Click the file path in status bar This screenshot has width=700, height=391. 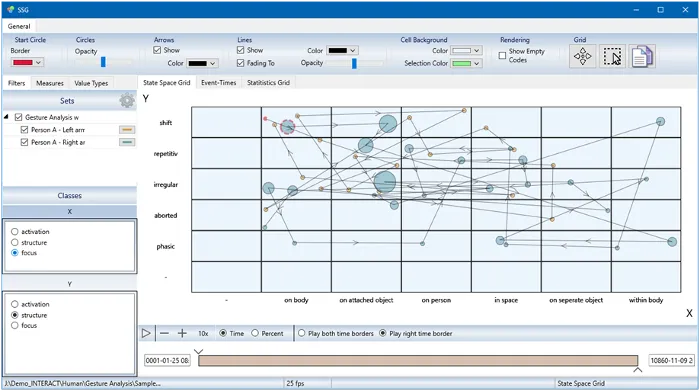(83, 383)
